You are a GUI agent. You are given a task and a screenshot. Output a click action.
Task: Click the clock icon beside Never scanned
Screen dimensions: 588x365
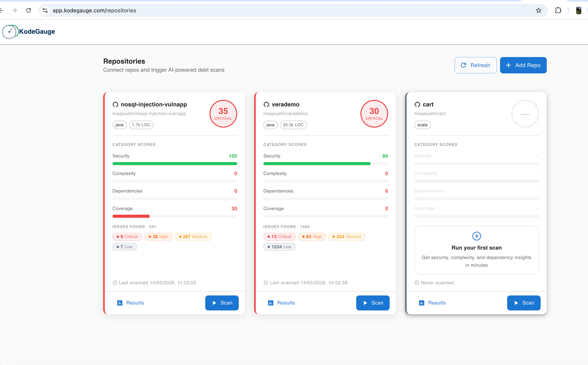coord(417,283)
